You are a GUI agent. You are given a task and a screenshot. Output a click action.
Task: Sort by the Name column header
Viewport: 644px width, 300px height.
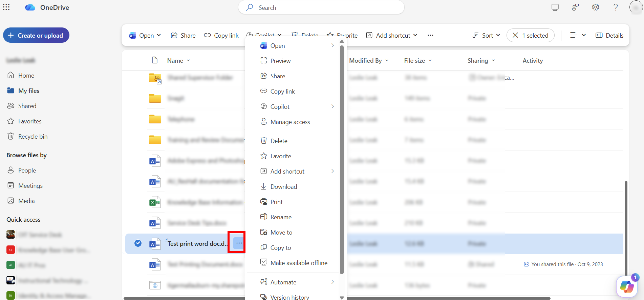coord(178,60)
